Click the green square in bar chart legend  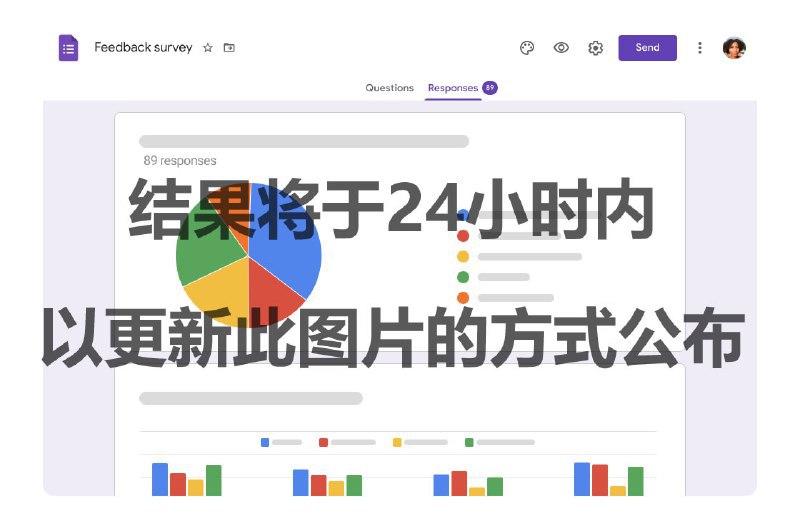[469, 442]
